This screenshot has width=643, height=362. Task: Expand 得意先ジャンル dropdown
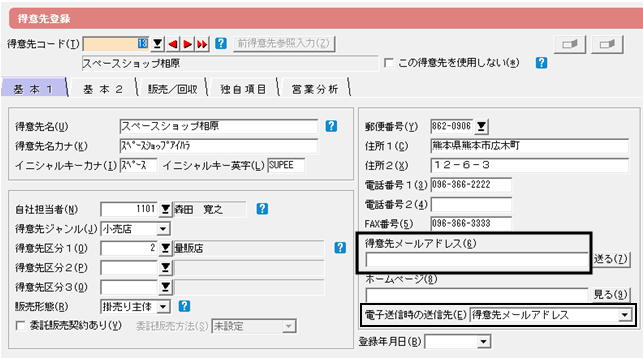tap(163, 229)
